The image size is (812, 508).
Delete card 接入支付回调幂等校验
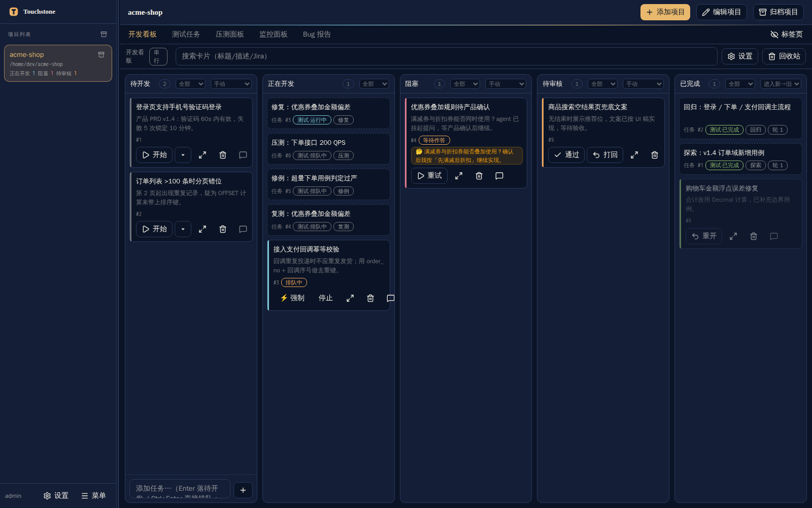click(370, 298)
